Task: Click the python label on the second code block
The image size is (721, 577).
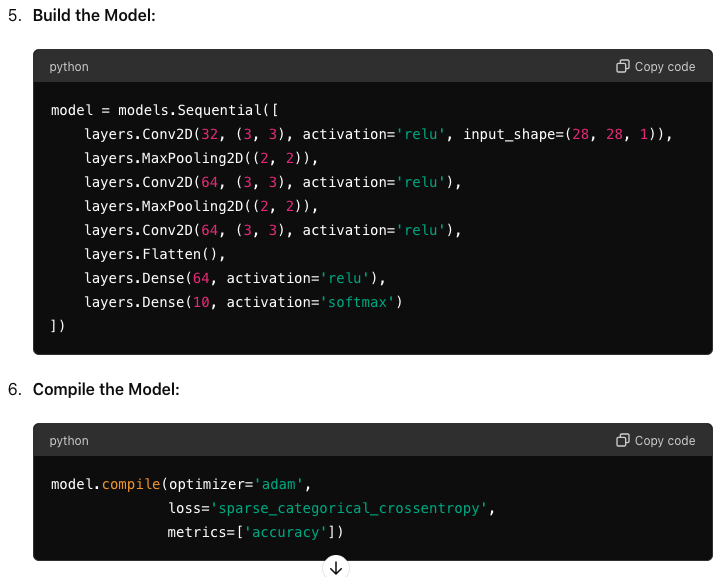Action: (x=69, y=441)
